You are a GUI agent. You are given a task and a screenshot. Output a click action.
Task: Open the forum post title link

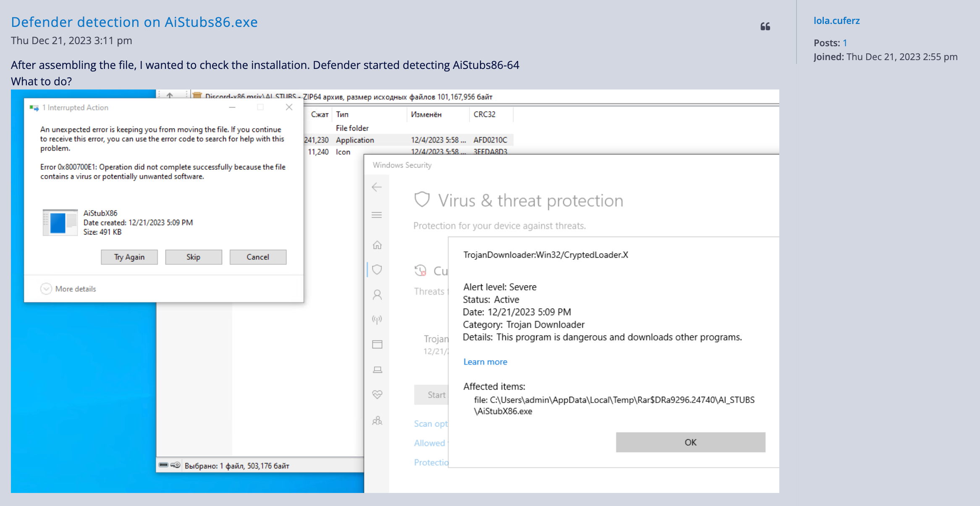[134, 22]
